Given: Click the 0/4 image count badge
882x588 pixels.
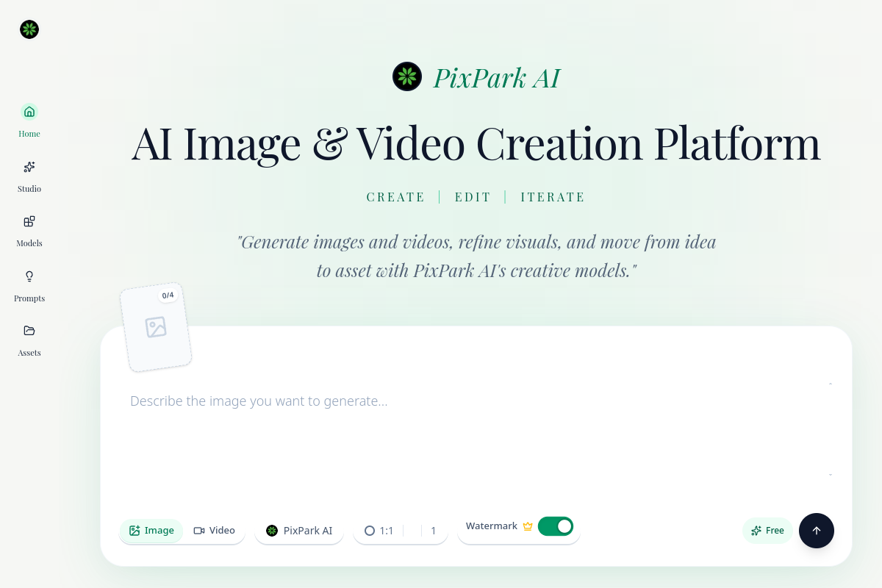Looking at the screenshot, I should click(168, 295).
